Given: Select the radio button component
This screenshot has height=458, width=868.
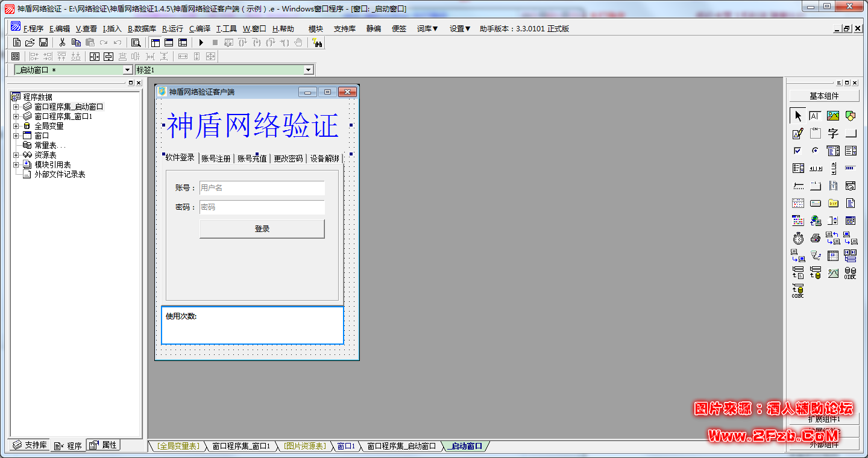Looking at the screenshot, I should pyautogui.click(x=816, y=151).
